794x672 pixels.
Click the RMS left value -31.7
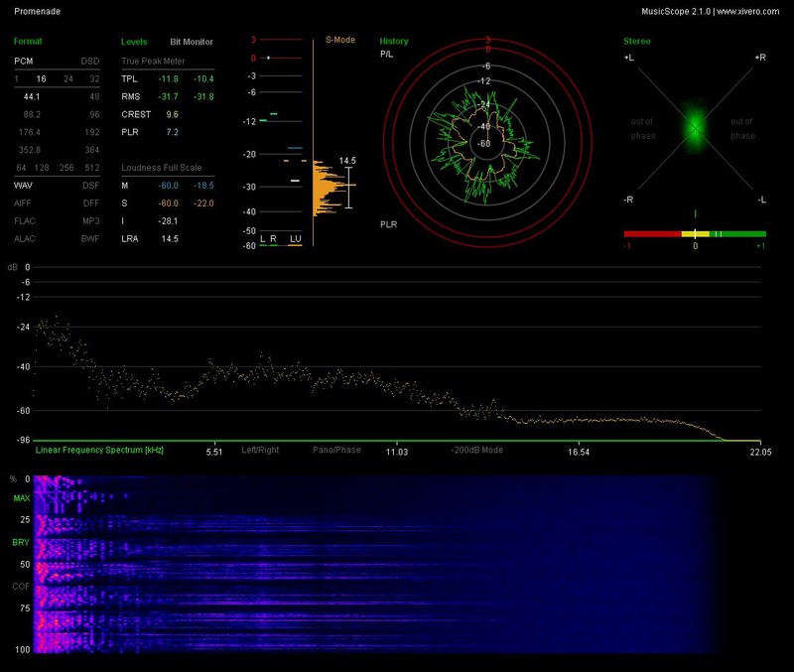(168, 96)
